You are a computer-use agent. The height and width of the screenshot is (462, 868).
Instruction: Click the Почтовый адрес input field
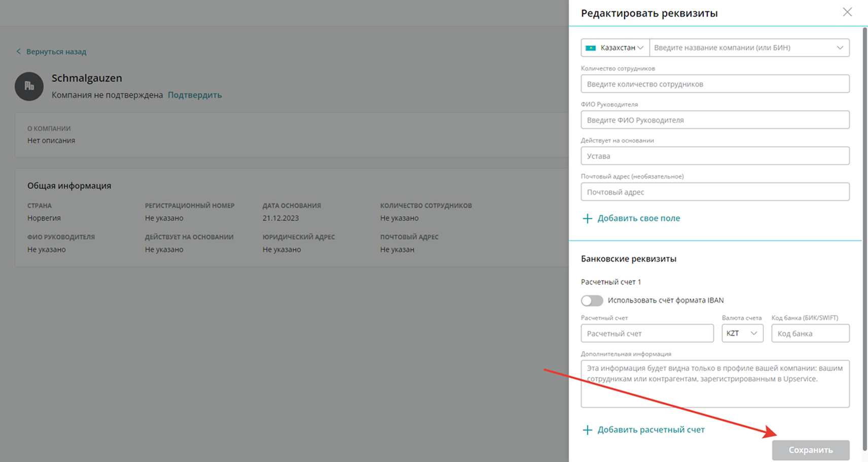click(x=715, y=192)
